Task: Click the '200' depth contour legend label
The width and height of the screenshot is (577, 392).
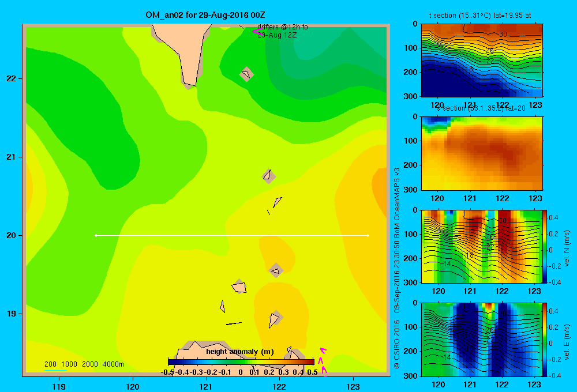Action: tap(50, 364)
